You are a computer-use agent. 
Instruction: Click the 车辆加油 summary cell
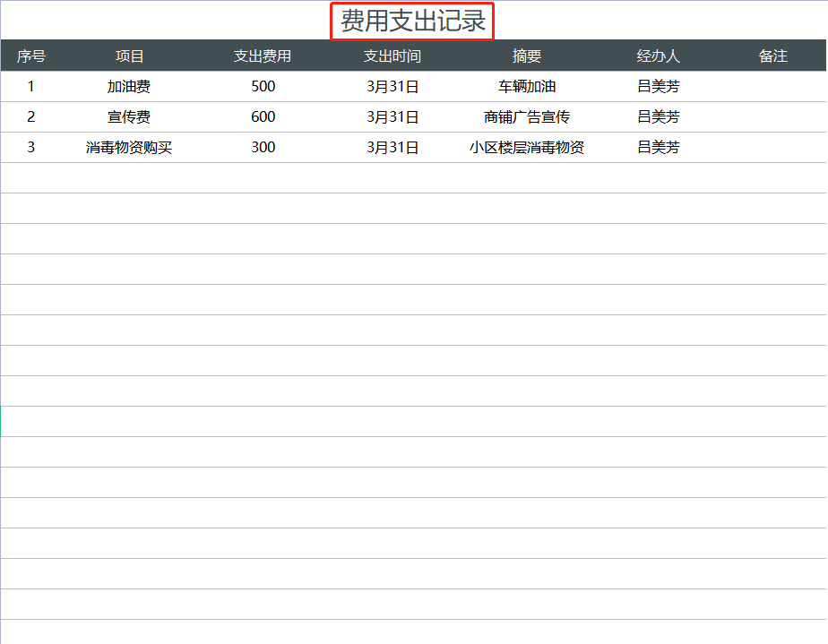527,86
